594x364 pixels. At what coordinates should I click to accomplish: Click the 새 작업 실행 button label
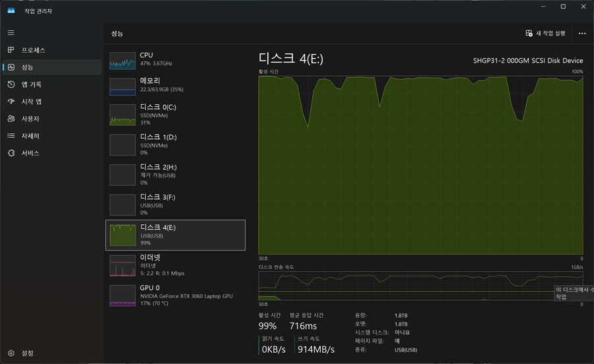tap(550, 33)
